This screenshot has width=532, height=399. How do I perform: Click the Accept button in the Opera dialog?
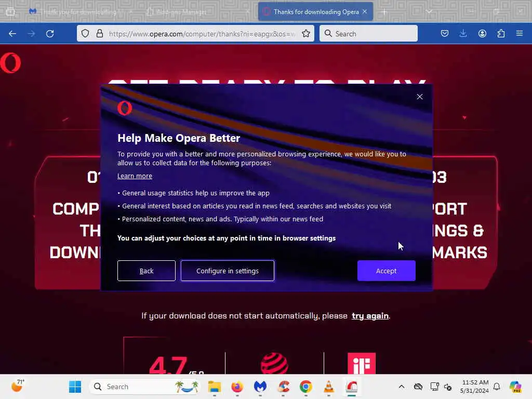click(x=386, y=271)
